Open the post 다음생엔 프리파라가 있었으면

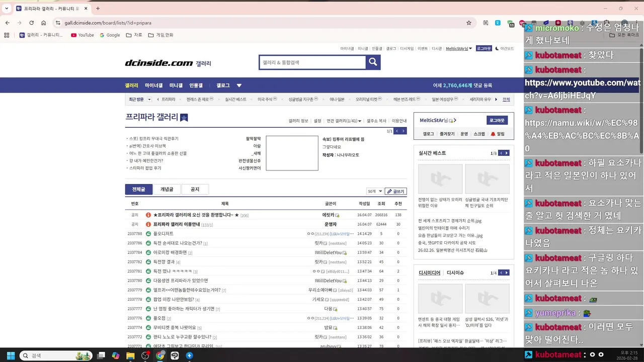[x=181, y=281]
